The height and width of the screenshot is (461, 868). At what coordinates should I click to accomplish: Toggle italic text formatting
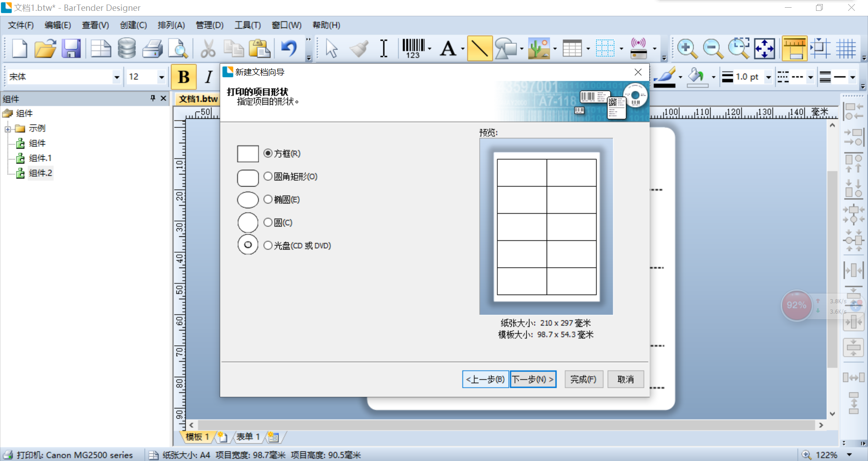coord(208,77)
